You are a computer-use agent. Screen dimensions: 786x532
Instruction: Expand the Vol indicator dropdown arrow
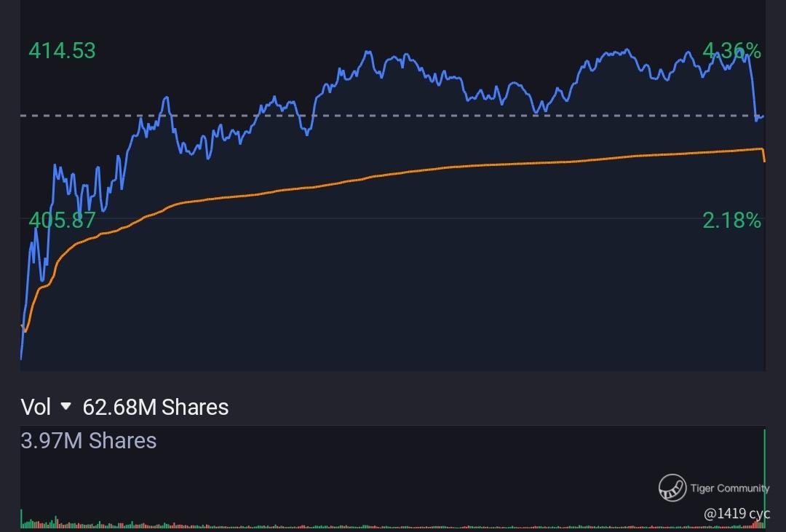pyautogui.click(x=66, y=406)
